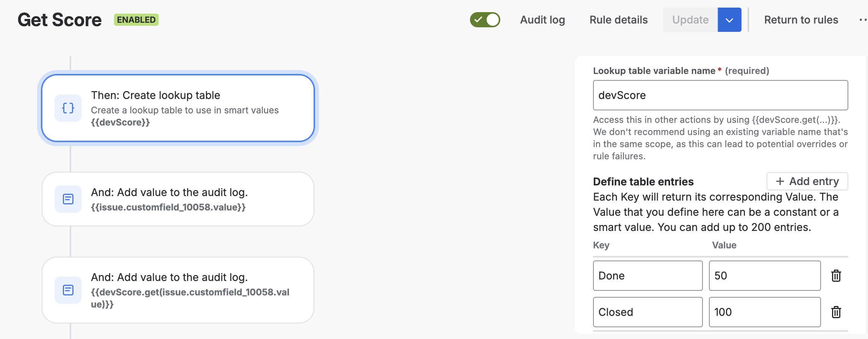Edit the Closed key field
The height and width of the screenshot is (339, 868).
click(x=648, y=312)
